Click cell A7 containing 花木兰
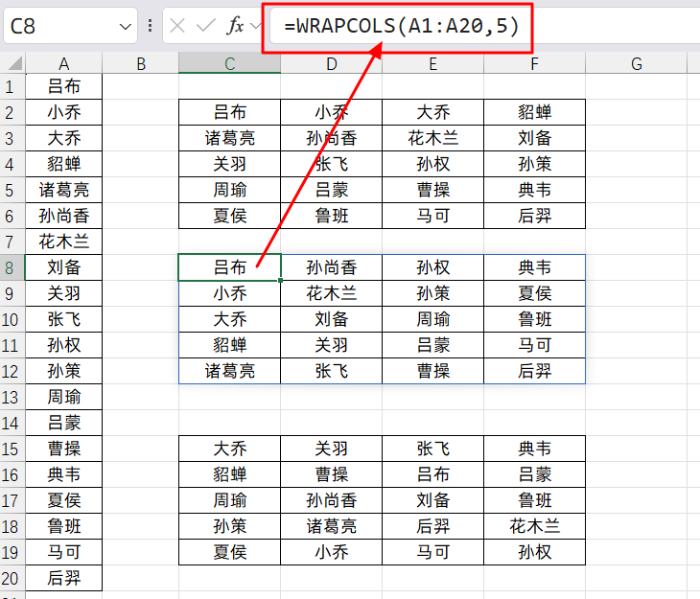The height and width of the screenshot is (599, 700). coord(64,242)
